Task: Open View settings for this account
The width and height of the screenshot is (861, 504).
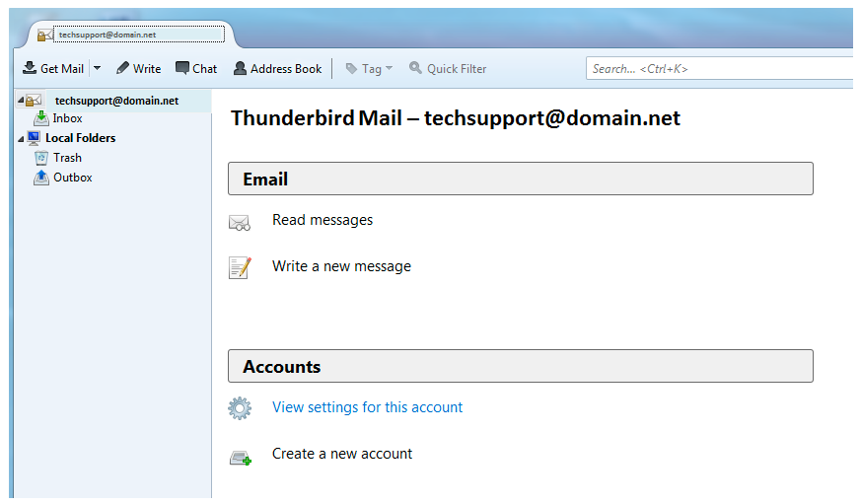Action: point(367,407)
